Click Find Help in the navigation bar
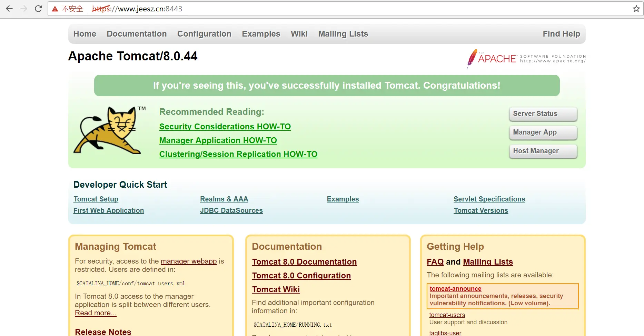 562,34
